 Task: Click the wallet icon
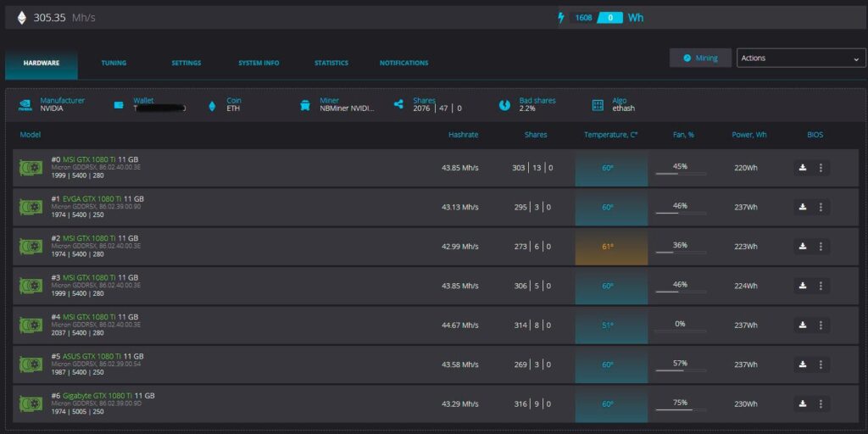click(x=119, y=105)
